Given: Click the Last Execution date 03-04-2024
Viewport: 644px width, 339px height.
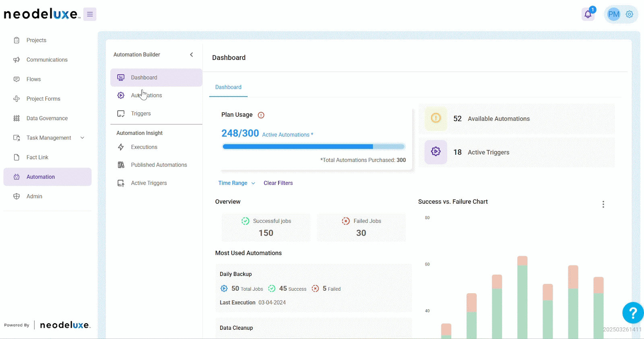Looking at the screenshot, I should click(272, 302).
